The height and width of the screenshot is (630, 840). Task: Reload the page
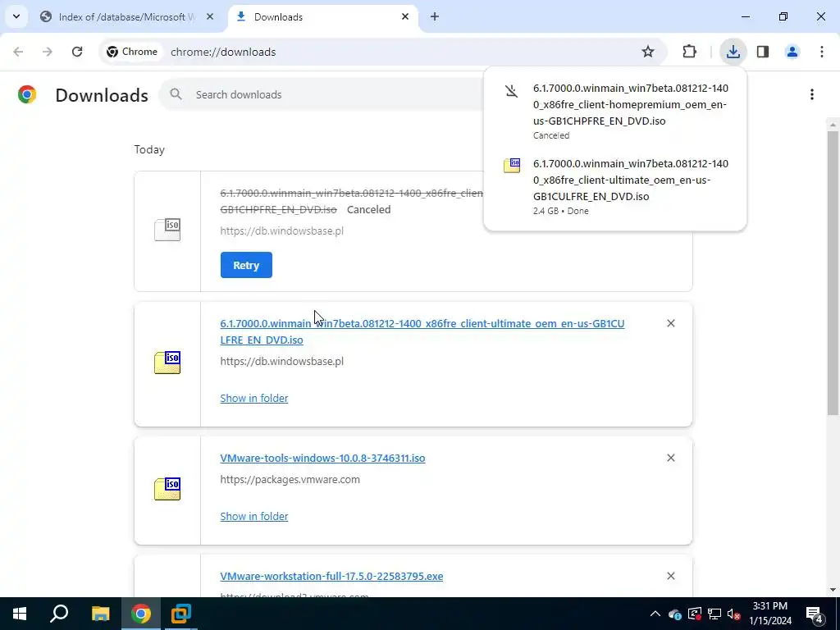(77, 52)
